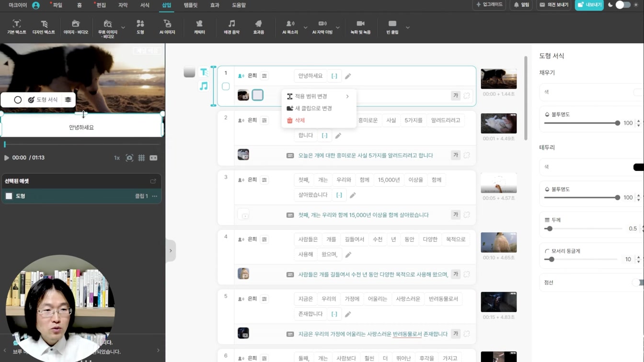The height and width of the screenshot is (362, 644).
Task: Click the 업그레이드 button
Action: click(x=489, y=5)
